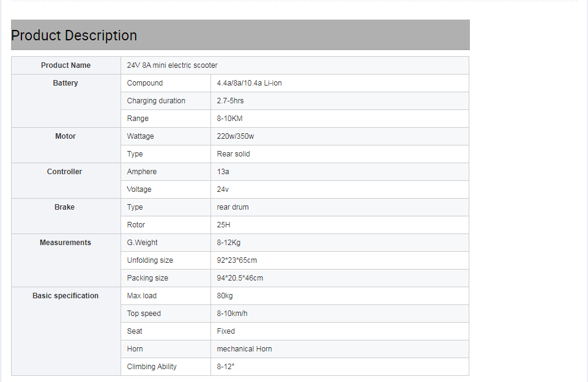Select the 220w/350w wattage value
Viewport: 588px width, 382px height.
pyautogui.click(x=235, y=136)
